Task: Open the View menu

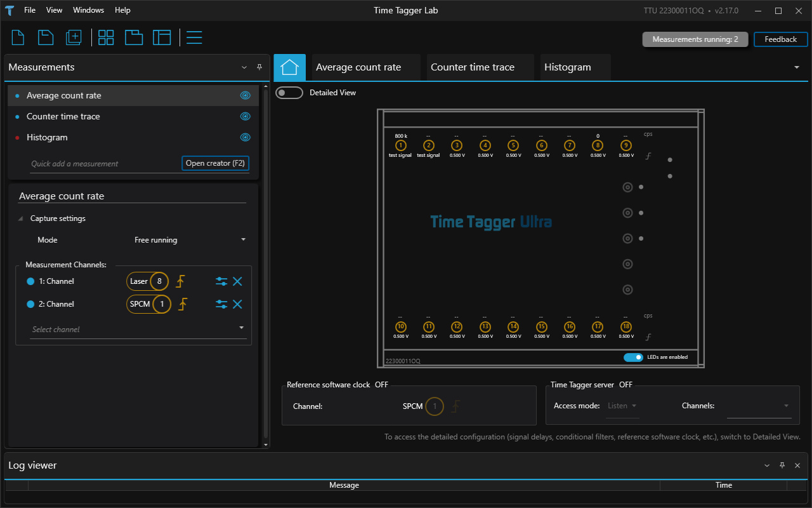Action: click(x=55, y=10)
